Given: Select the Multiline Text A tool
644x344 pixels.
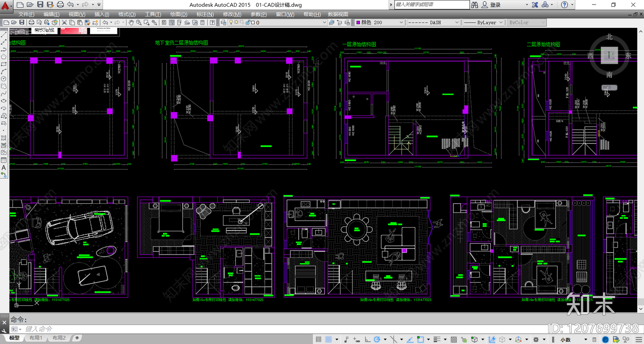Looking at the screenshot, I should click(x=4, y=168).
